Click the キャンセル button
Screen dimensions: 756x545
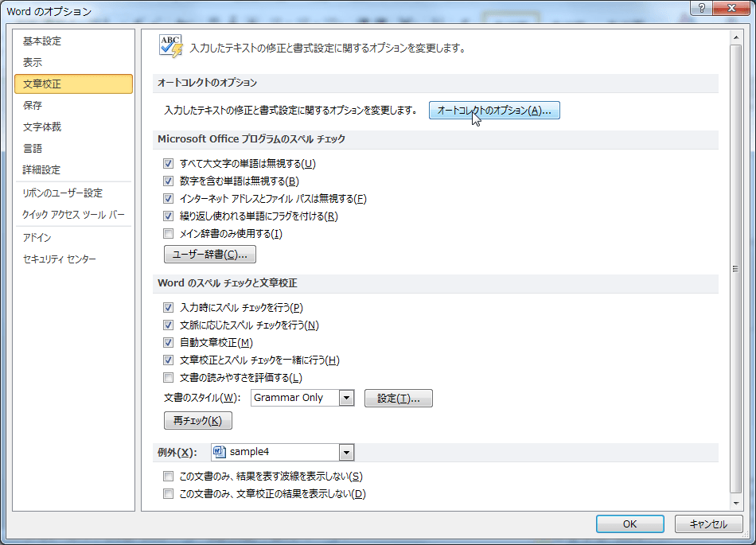coord(708,524)
